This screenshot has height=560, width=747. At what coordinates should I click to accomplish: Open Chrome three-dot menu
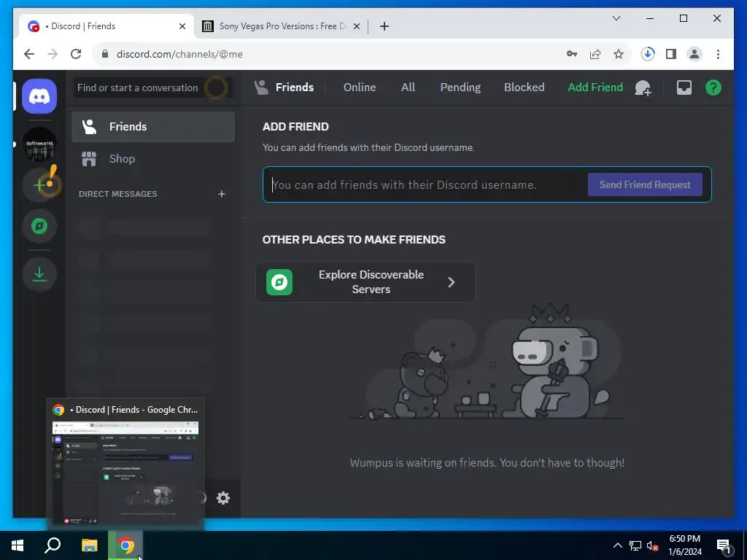[x=718, y=54]
